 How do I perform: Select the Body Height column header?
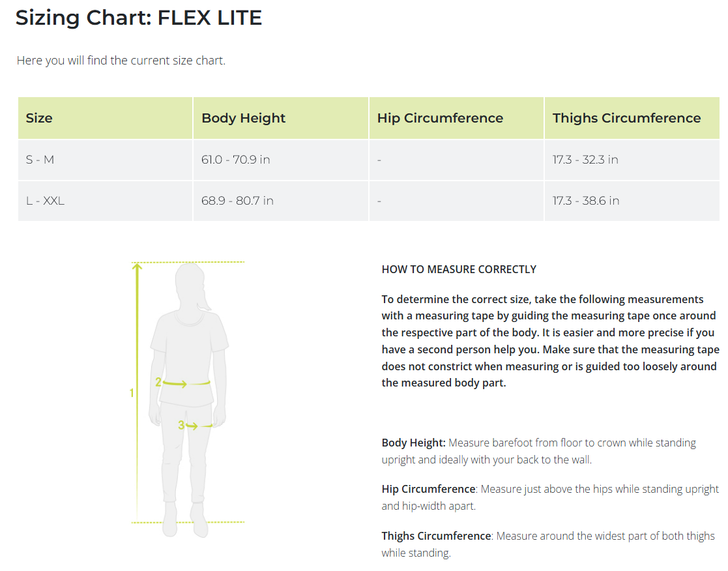(x=243, y=118)
